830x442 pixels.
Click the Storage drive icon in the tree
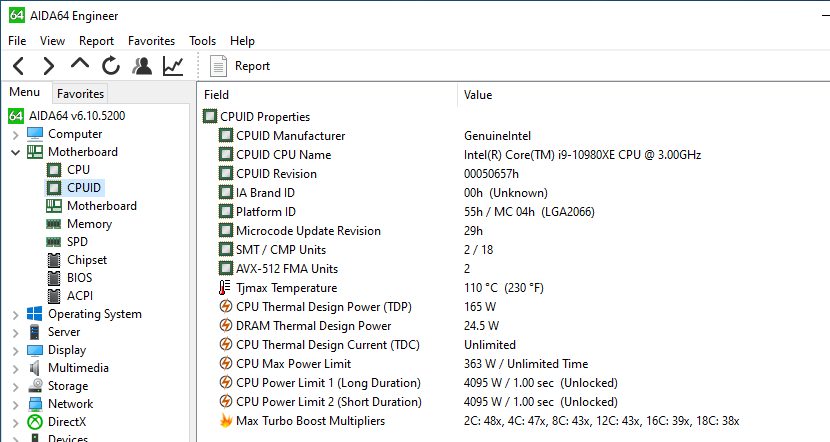click(35, 386)
